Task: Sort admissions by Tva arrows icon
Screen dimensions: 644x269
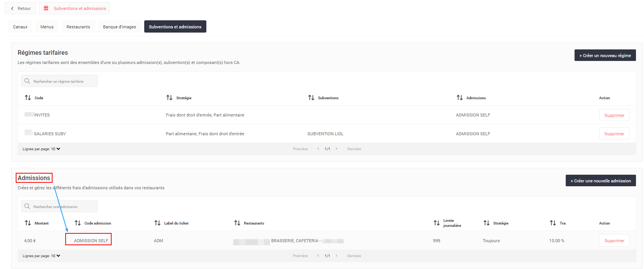Action: click(553, 223)
